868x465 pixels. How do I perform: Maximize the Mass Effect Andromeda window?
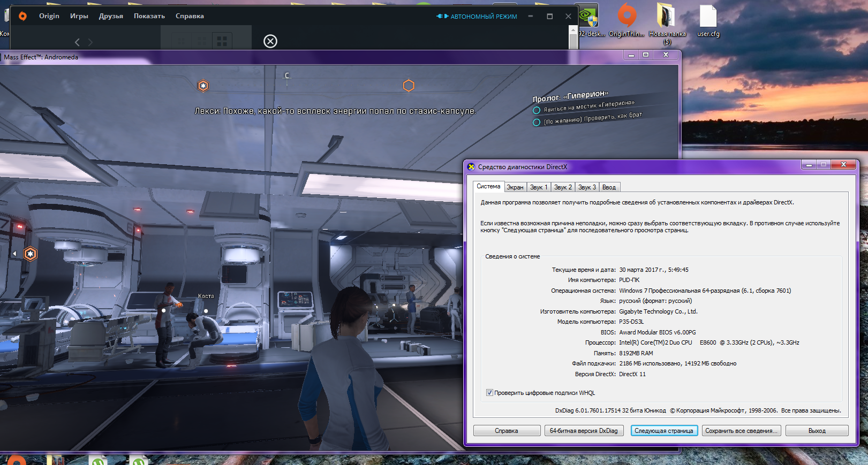(x=646, y=55)
